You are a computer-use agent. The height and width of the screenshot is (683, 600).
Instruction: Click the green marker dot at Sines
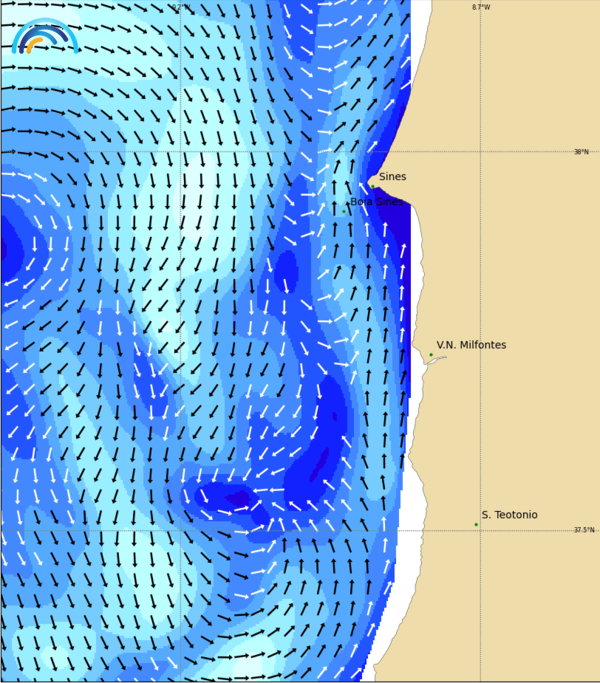coord(372,185)
